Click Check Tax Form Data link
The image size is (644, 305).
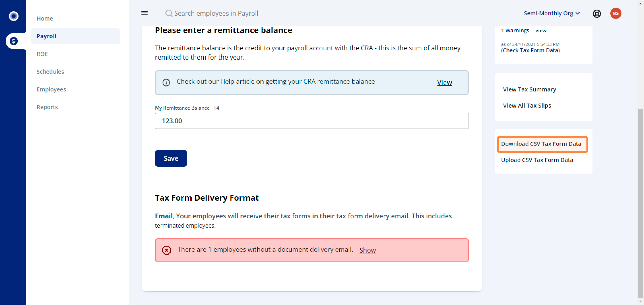(x=530, y=50)
